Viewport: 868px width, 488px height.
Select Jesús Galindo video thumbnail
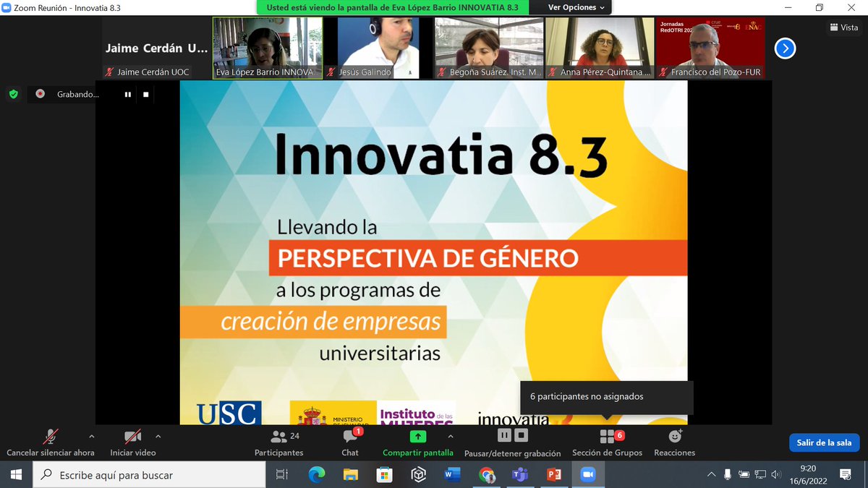[378, 48]
